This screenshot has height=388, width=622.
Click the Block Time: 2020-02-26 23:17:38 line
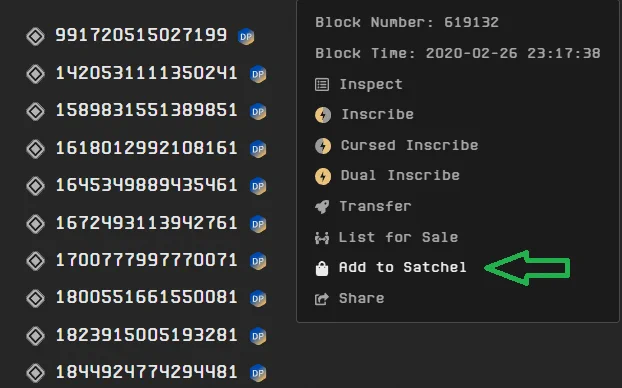(458, 53)
